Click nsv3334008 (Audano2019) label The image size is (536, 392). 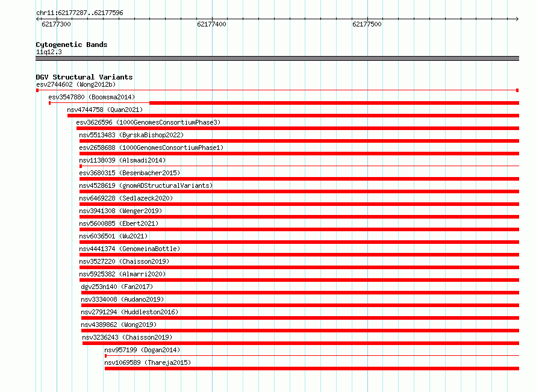click(x=122, y=299)
